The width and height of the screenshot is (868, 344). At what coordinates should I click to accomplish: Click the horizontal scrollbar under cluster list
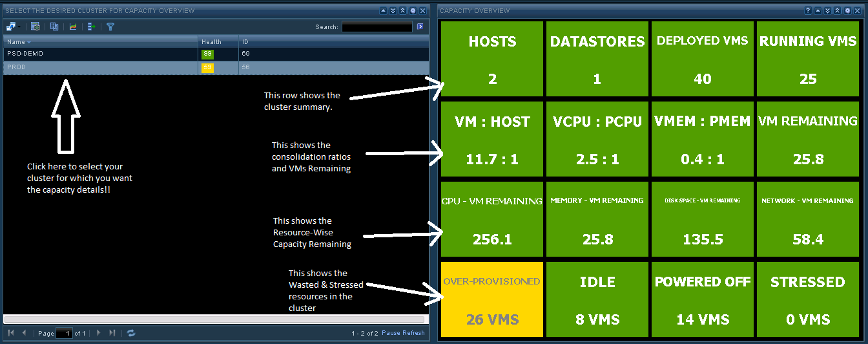(214, 319)
